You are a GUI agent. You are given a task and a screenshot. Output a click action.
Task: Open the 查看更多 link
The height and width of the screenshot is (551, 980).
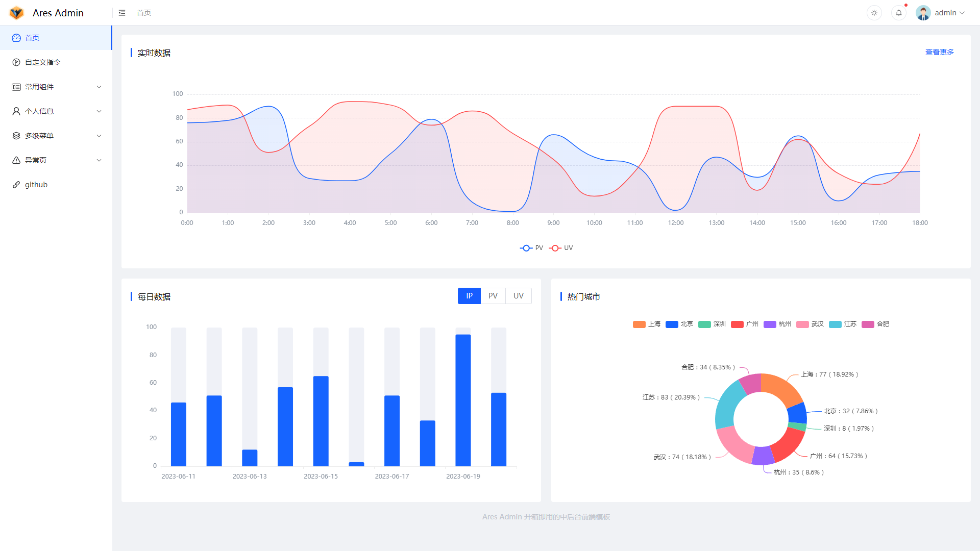[939, 52]
